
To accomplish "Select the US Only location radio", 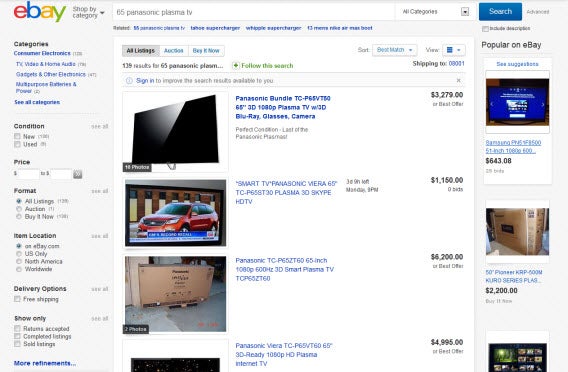I will 19,254.
